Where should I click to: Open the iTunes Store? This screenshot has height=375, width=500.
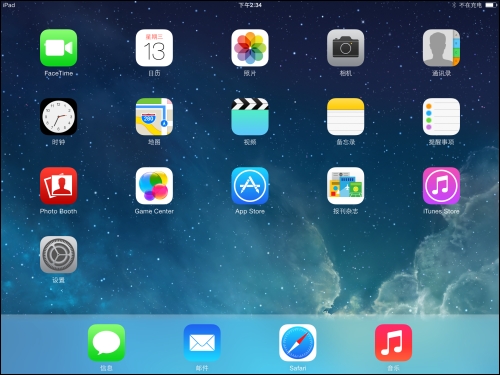[441, 186]
